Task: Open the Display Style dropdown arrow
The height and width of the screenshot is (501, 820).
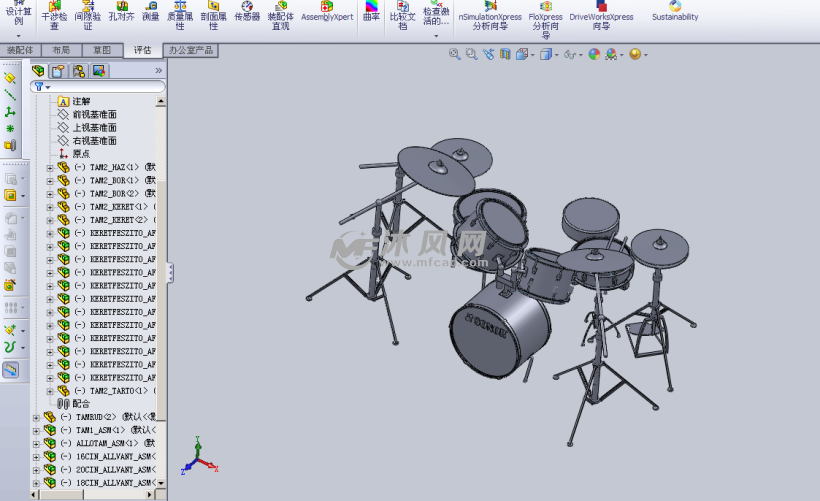Action: coord(557,56)
